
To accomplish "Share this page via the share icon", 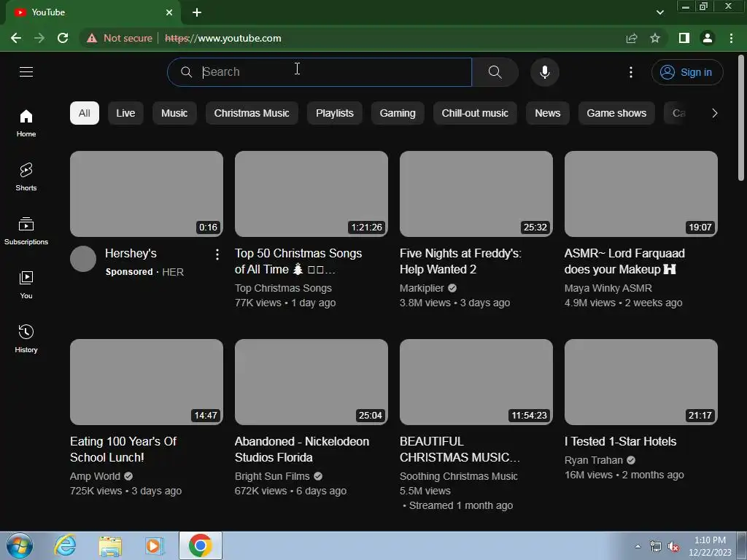I will point(632,38).
